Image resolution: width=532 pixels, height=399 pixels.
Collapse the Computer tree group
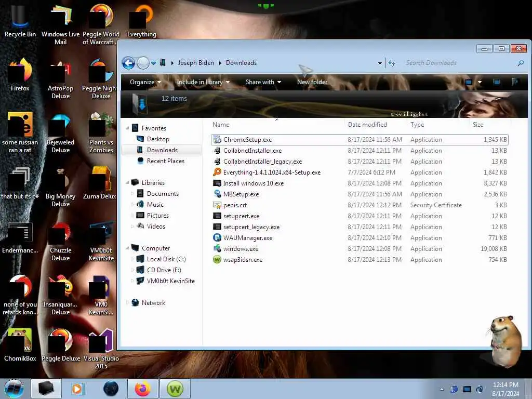click(x=128, y=248)
